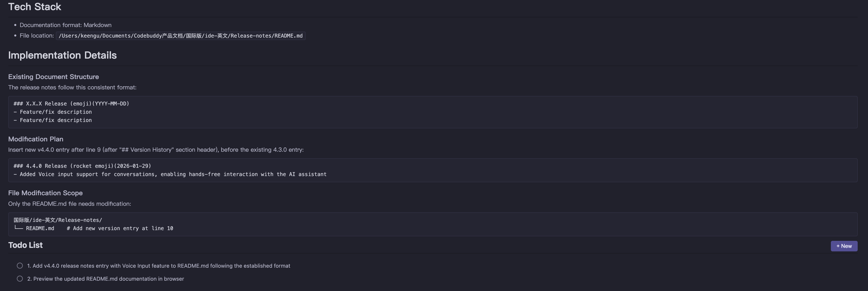Click the 'Added Voice input support' code line
Viewport: 868px width, 291px height.
click(170, 174)
